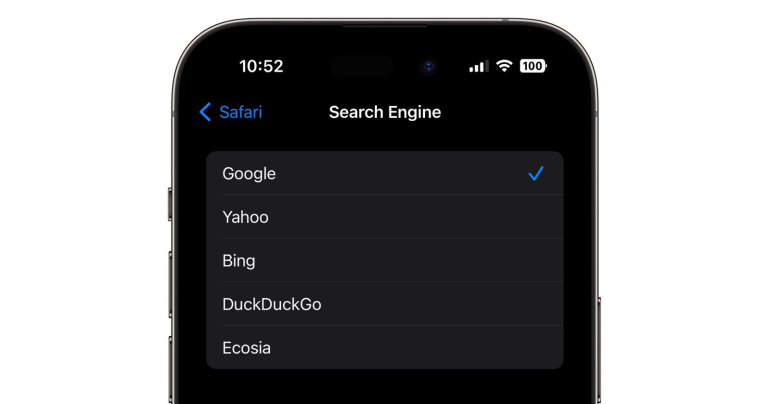770x404 pixels.
Task: Tap the blue checkmark beside Google
Action: pyautogui.click(x=536, y=173)
